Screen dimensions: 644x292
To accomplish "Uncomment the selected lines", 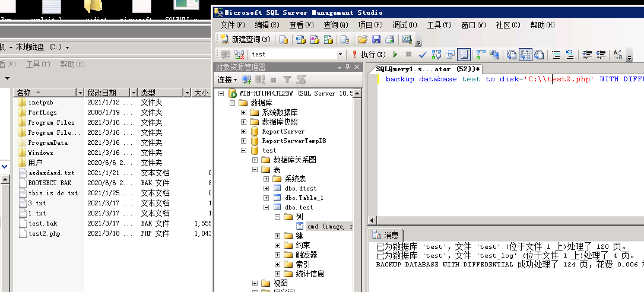I will click(x=570, y=54).
